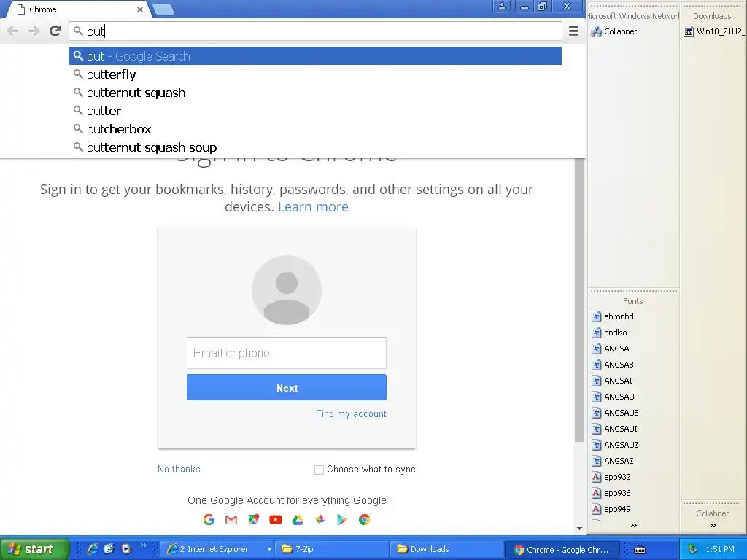Screen dimensions: 747x560
Task: Click the Chrome back arrow button
Action: click(x=13, y=31)
